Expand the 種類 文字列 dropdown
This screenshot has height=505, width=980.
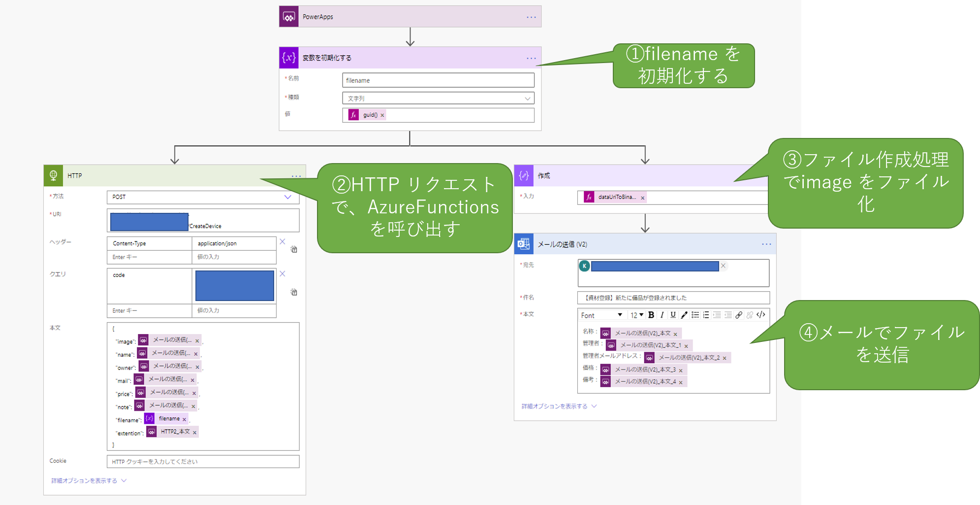click(438, 99)
